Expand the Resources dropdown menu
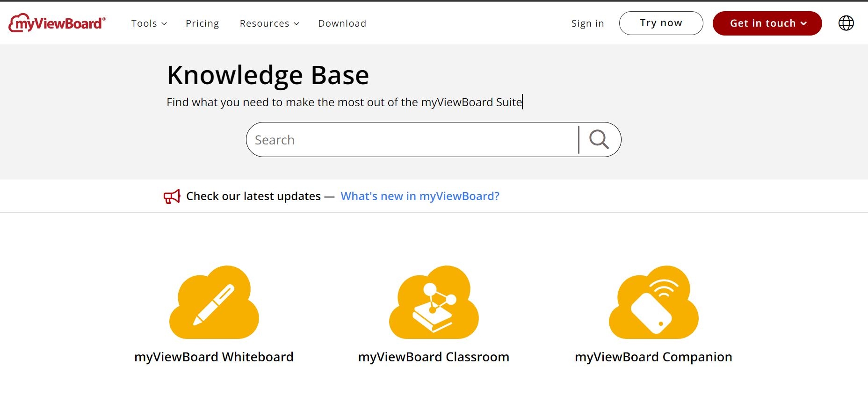 (269, 23)
